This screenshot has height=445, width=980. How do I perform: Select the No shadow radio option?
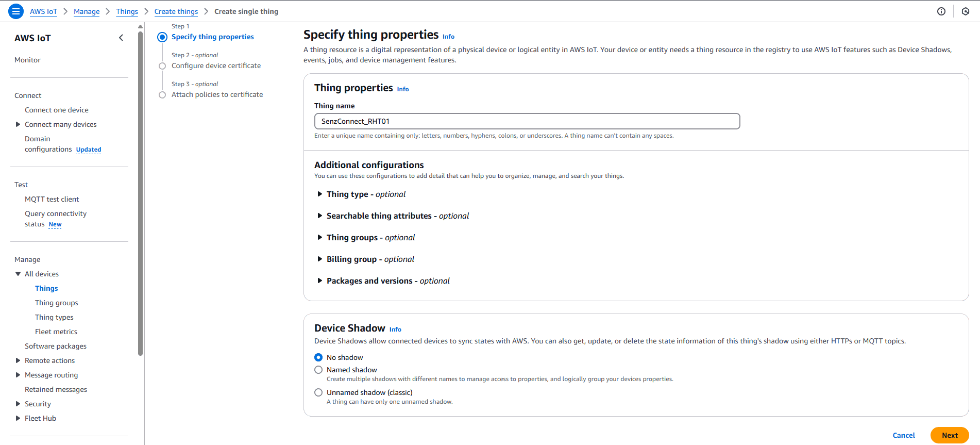pyautogui.click(x=318, y=357)
